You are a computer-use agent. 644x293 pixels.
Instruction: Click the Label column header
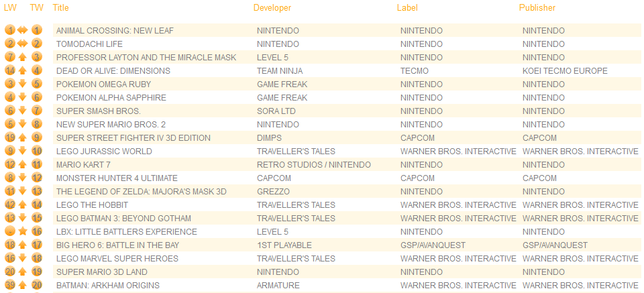tap(407, 8)
